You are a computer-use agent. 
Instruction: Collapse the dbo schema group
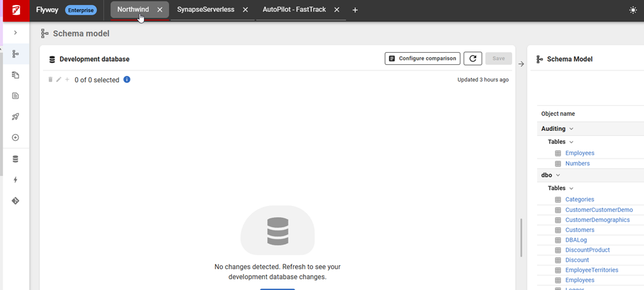[x=558, y=176]
